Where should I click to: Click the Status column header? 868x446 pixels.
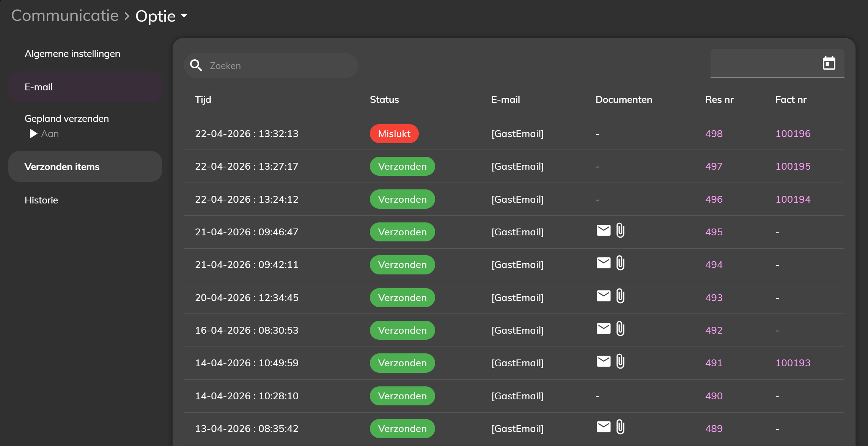point(384,99)
